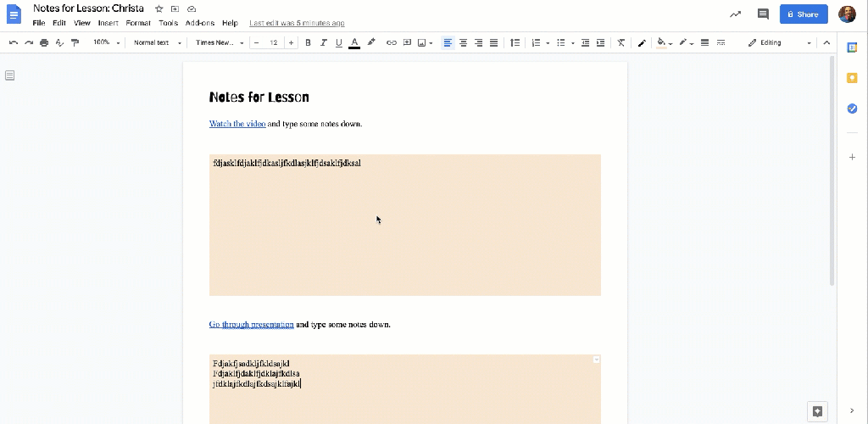Image resolution: width=868 pixels, height=424 pixels.
Task: Click the Print icon in toolbar
Action: [44, 42]
